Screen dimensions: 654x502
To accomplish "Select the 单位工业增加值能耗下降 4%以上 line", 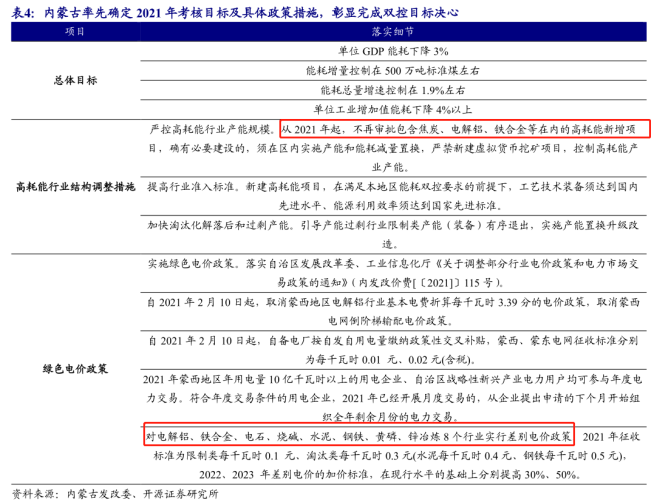I will click(393, 109).
